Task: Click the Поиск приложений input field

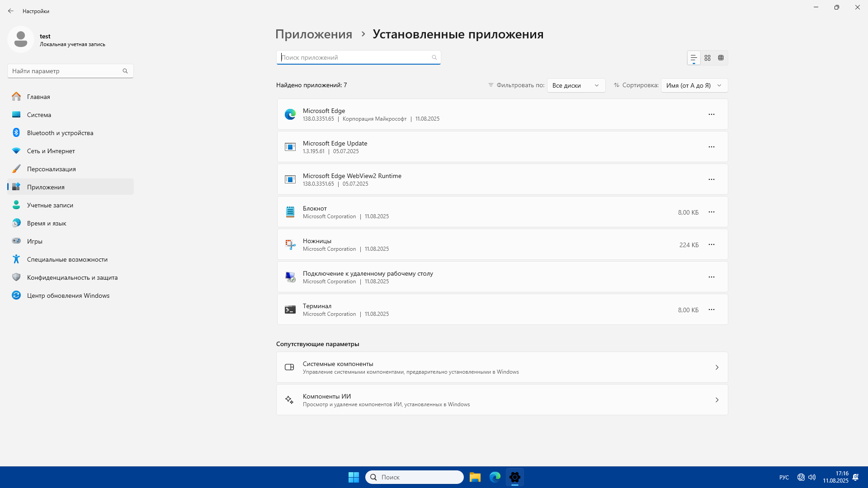Action: coord(359,57)
